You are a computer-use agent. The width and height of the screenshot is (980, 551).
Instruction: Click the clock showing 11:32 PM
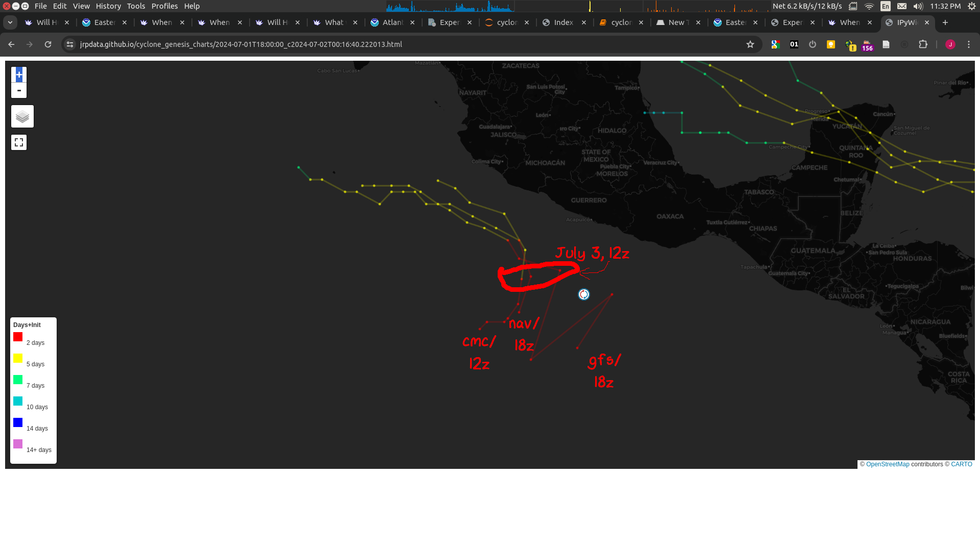[x=945, y=6]
